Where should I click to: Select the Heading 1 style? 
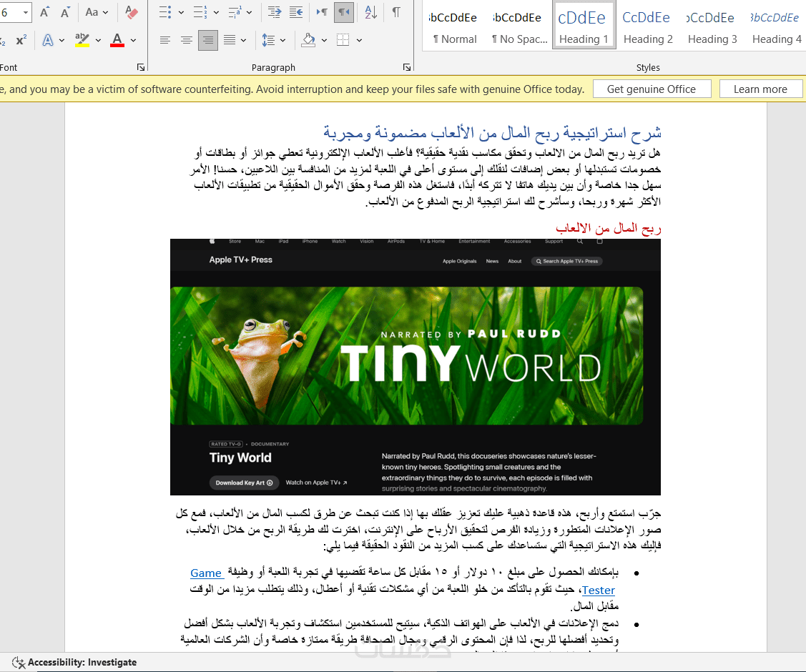coord(584,26)
